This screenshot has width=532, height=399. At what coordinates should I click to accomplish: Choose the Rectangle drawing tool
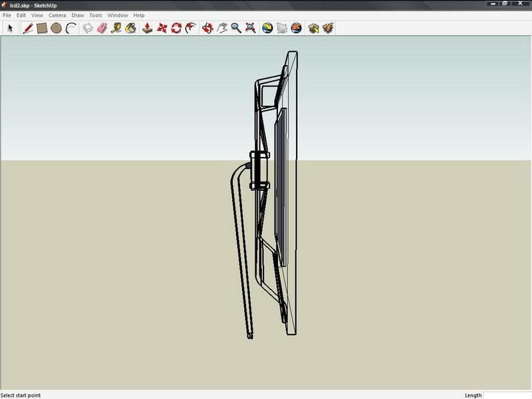(42, 28)
